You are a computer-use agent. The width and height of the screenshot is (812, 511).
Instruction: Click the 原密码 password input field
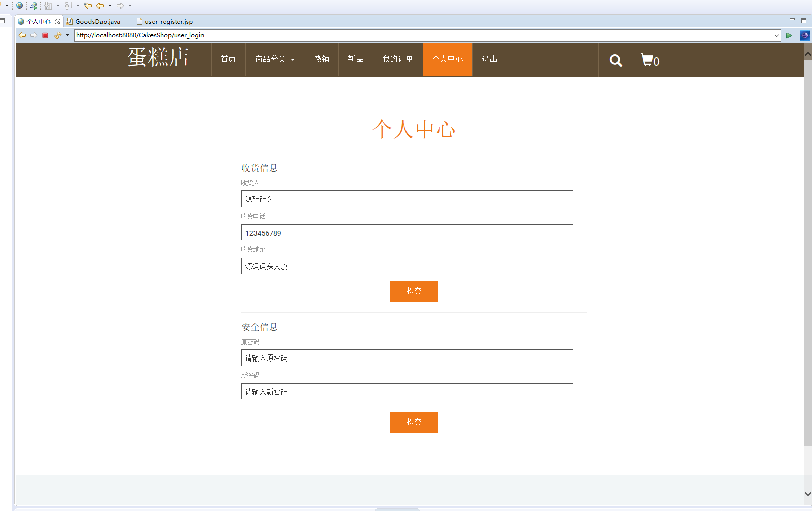(x=407, y=357)
